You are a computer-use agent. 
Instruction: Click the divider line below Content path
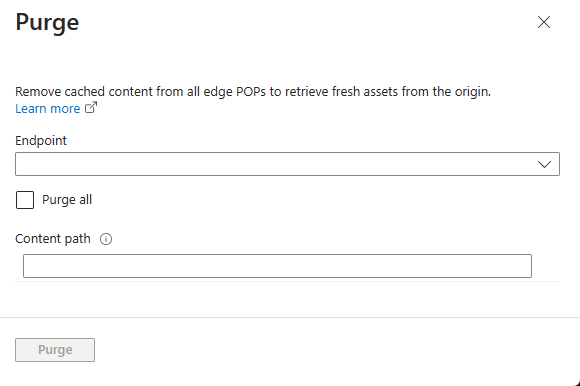(x=287, y=282)
